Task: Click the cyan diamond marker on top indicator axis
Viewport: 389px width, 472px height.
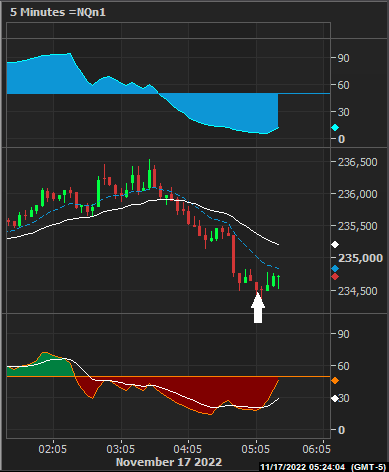Action: click(335, 128)
